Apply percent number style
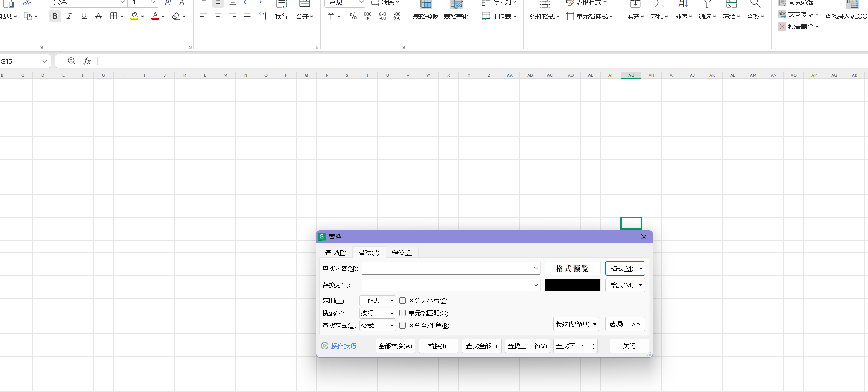The height and width of the screenshot is (392, 868). click(353, 17)
